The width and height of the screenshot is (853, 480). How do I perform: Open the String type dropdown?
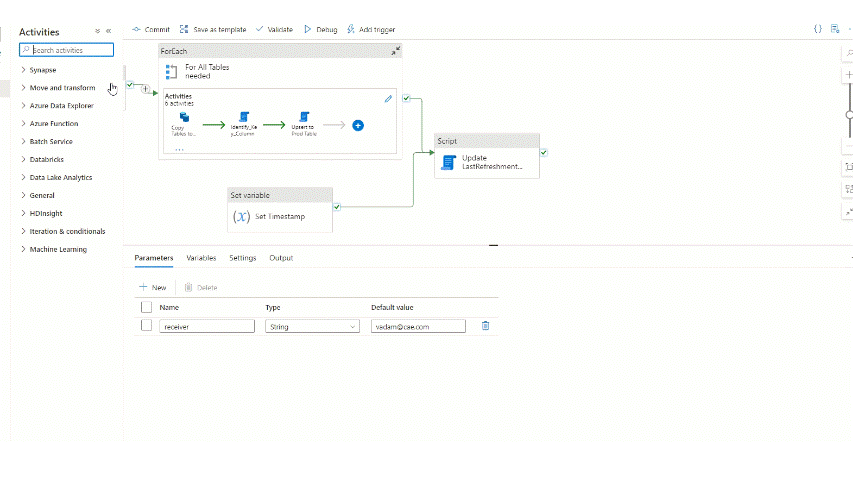[312, 326]
